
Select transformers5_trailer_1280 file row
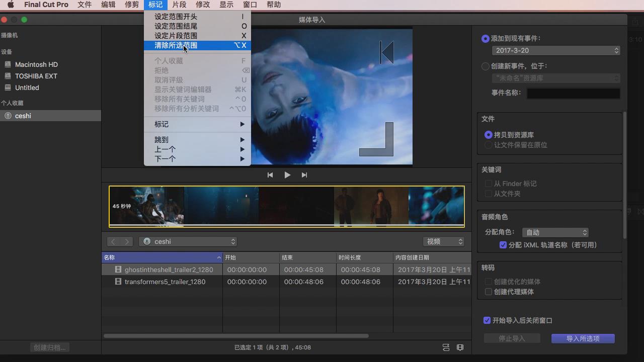[x=286, y=282]
